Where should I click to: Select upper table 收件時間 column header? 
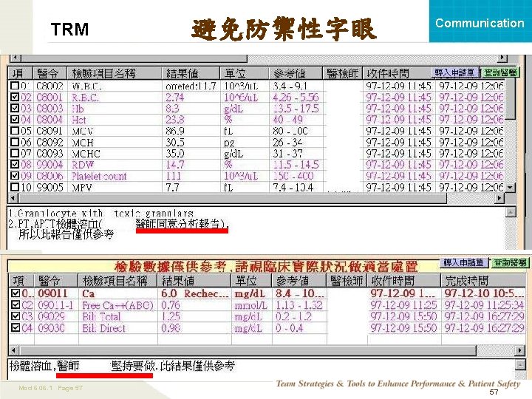click(x=397, y=73)
